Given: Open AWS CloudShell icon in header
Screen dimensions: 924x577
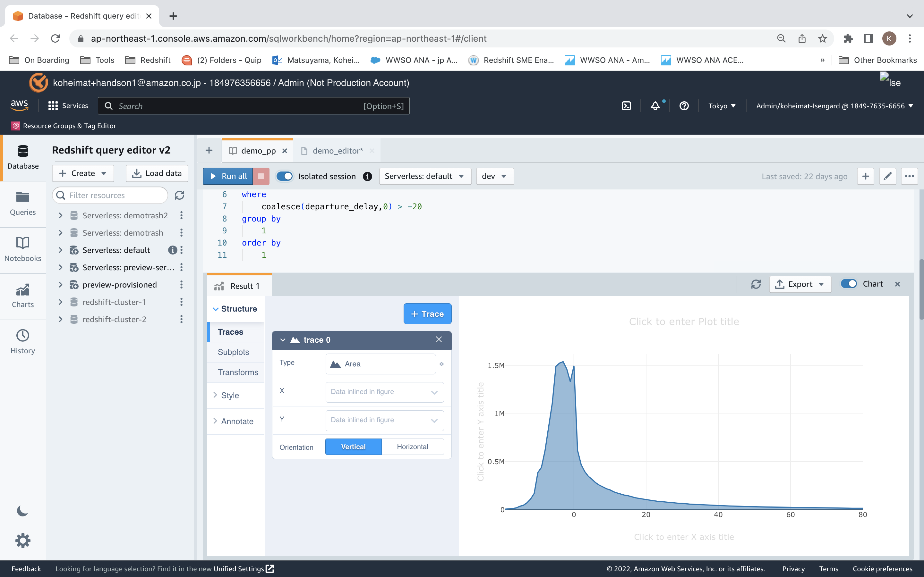Looking at the screenshot, I should [x=626, y=106].
